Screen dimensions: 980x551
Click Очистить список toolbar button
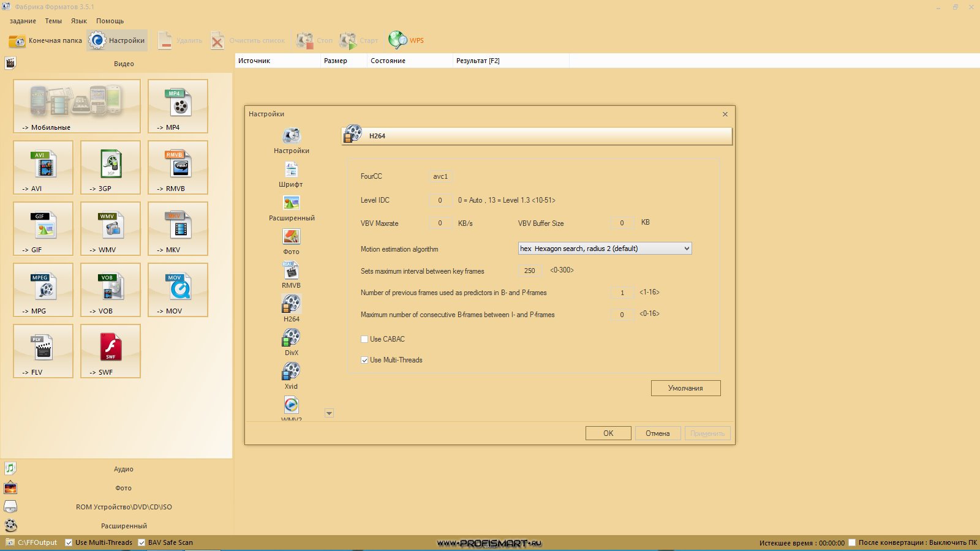[x=248, y=40]
